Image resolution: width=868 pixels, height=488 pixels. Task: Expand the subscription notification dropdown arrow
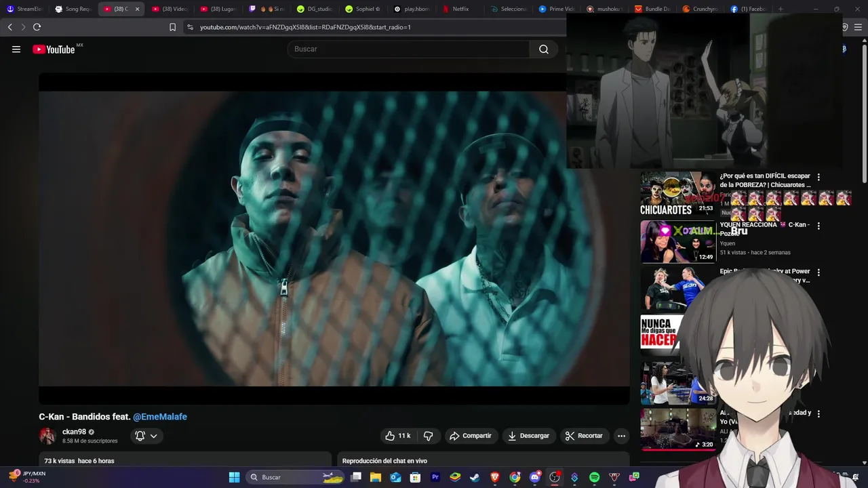tap(154, 436)
